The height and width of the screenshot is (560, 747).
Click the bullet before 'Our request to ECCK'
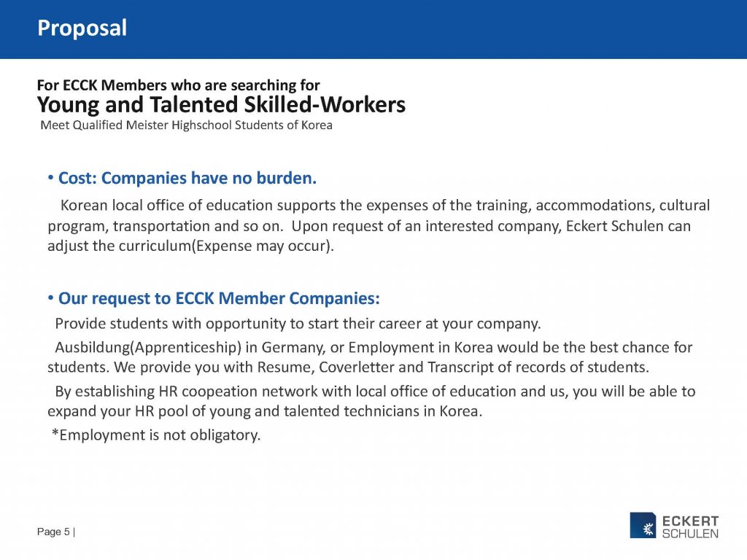(51, 299)
